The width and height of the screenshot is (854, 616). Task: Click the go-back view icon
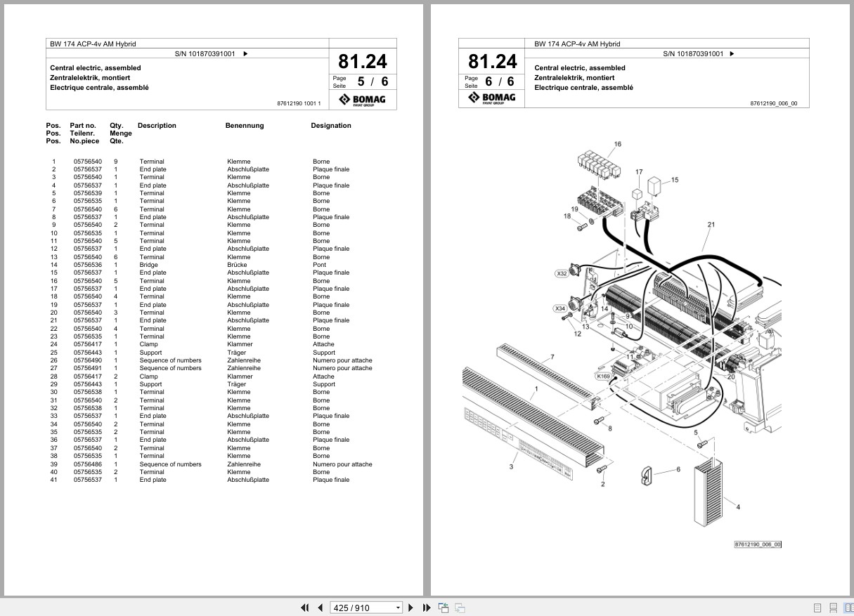pyautogui.click(x=444, y=608)
